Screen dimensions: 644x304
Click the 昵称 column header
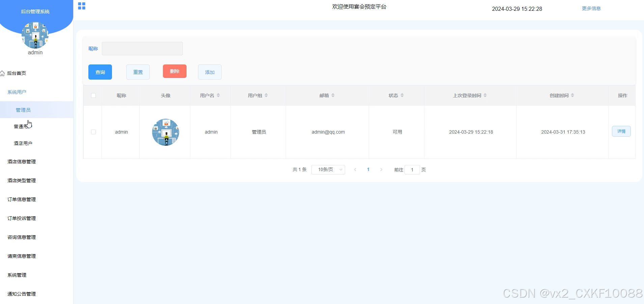pyautogui.click(x=121, y=95)
